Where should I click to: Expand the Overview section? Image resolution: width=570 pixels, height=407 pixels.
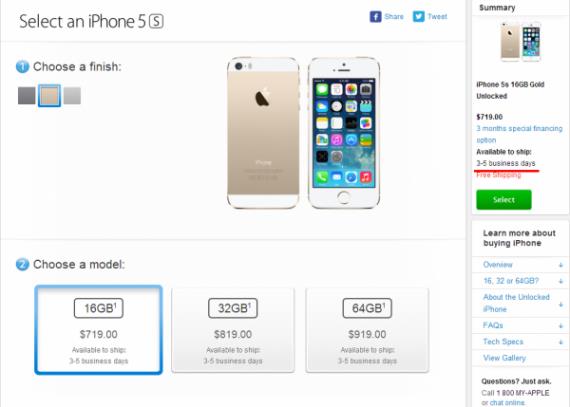[x=521, y=265]
